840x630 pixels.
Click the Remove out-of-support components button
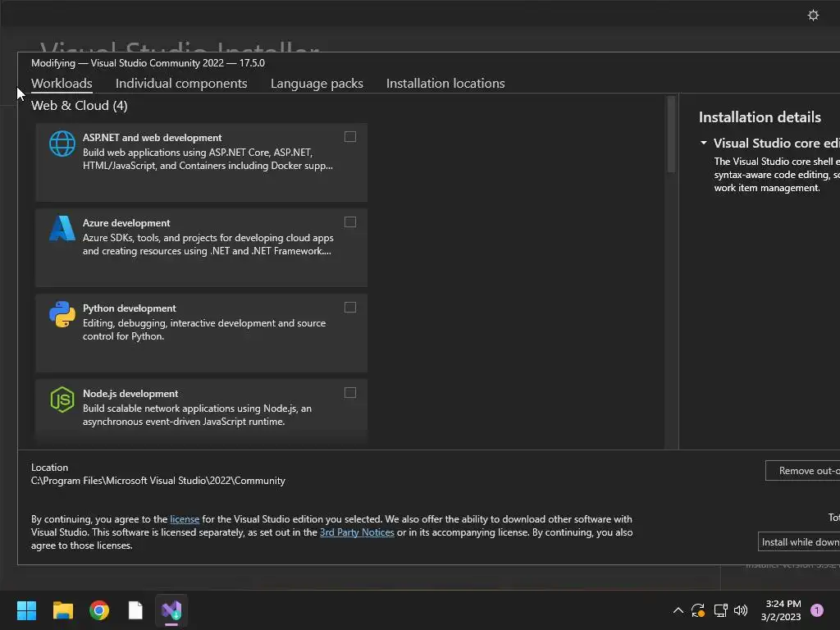pos(802,470)
